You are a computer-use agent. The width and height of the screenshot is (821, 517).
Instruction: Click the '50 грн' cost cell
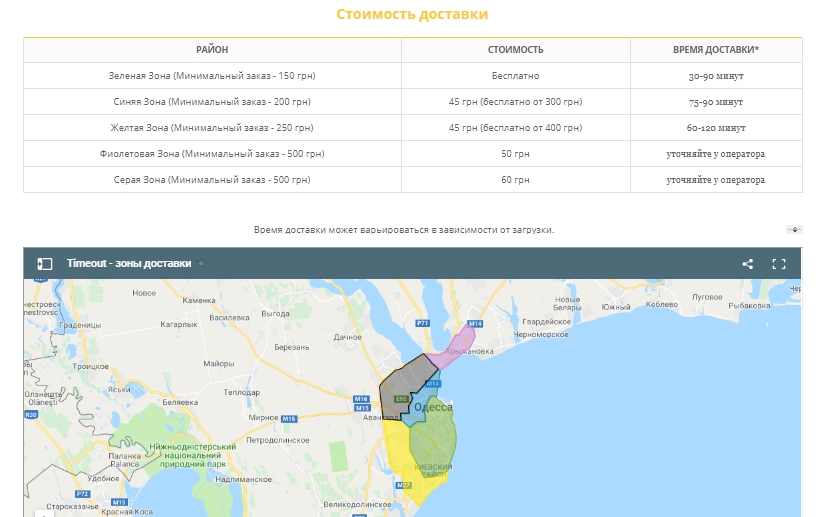click(516, 153)
